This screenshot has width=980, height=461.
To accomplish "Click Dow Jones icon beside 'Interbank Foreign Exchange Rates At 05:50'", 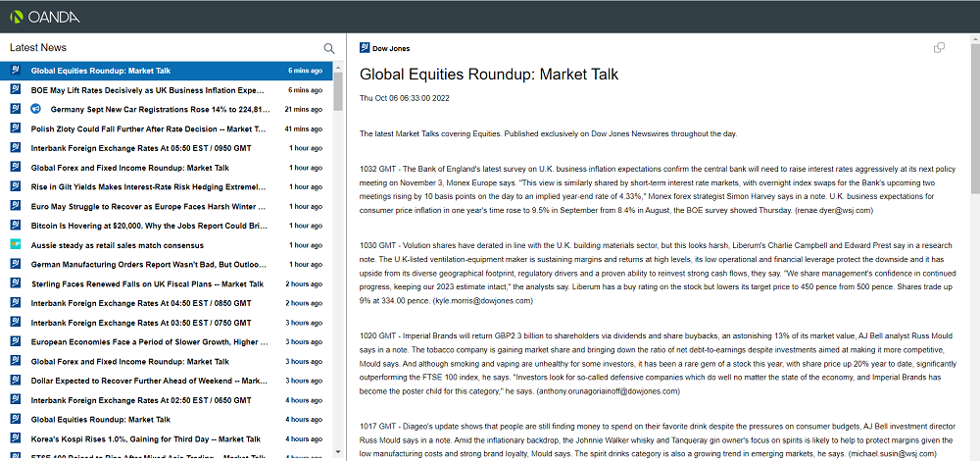I will click(16, 148).
